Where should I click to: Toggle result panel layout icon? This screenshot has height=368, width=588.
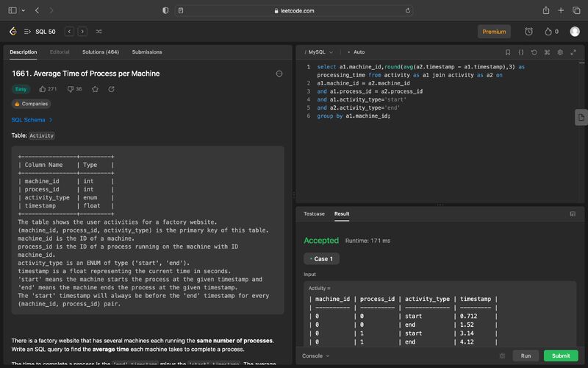573,213
